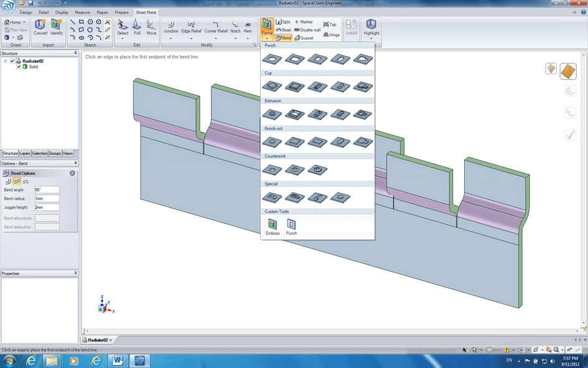Select the Gusset tool
Image resolution: width=588 pixels, height=368 pixels.
304,38
